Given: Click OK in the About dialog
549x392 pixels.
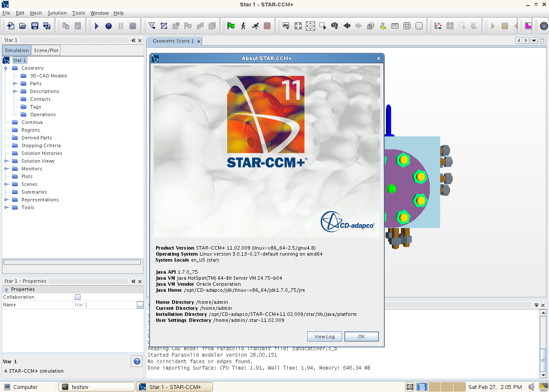Looking at the screenshot, I should pyautogui.click(x=361, y=336).
